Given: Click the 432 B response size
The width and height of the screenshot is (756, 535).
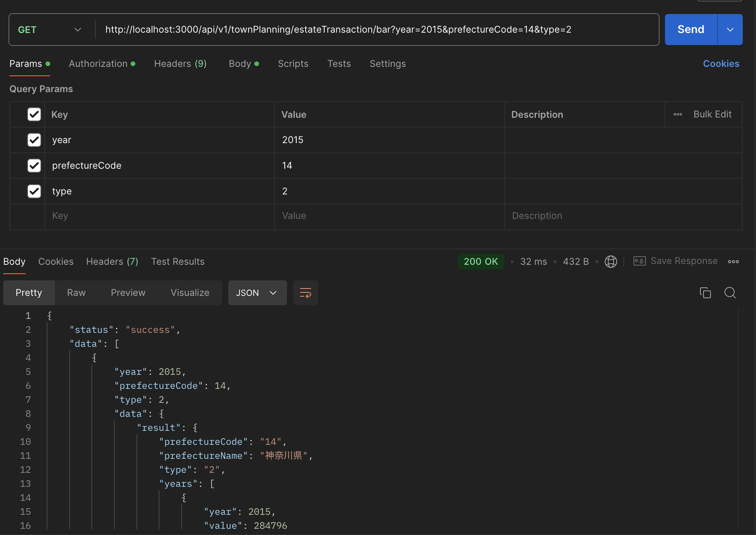Looking at the screenshot, I should point(576,262).
